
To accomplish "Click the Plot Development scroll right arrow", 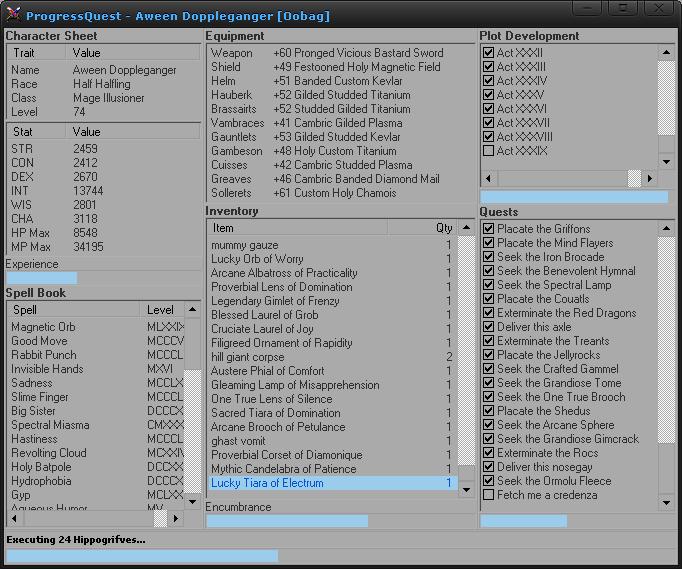I will [650, 178].
